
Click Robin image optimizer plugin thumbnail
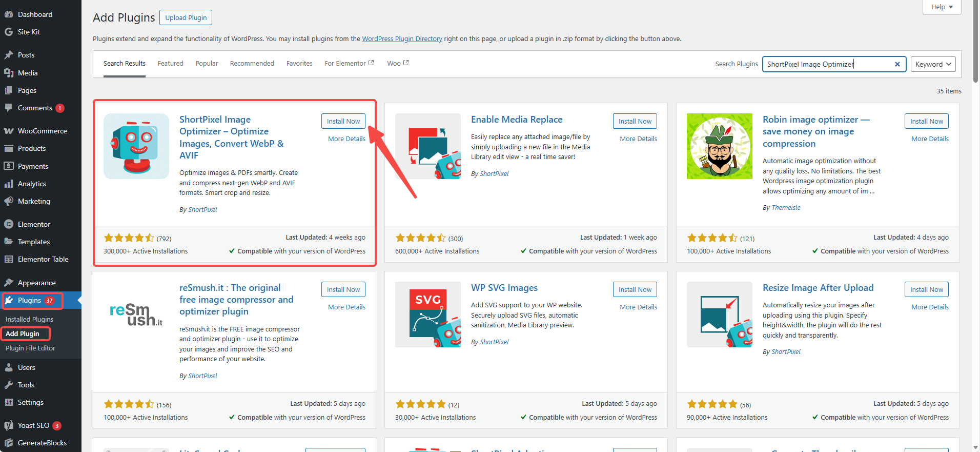tap(720, 146)
